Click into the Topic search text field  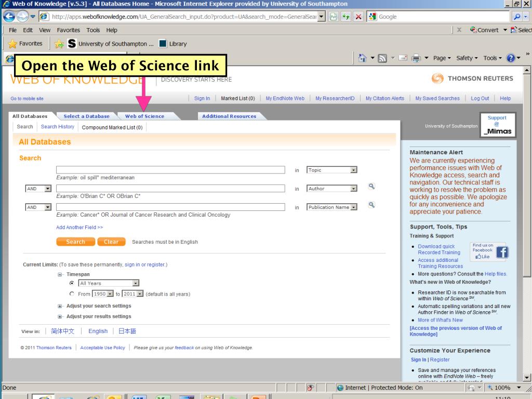pos(170,170)
